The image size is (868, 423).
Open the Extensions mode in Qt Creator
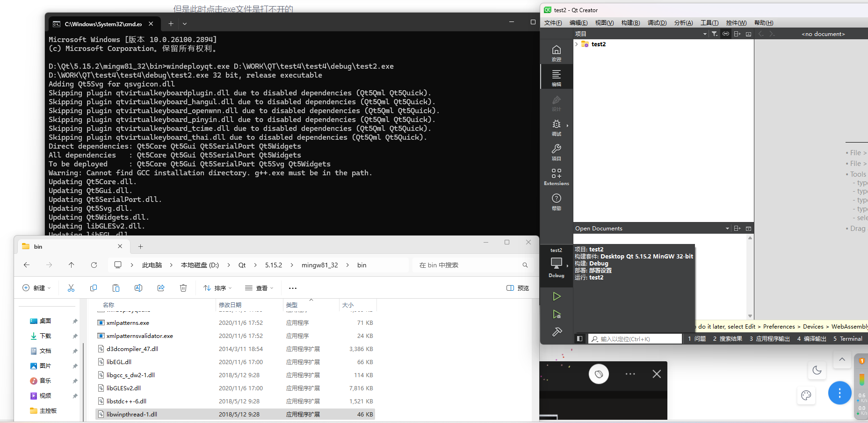pyautogui.click(x=556, y=177)
